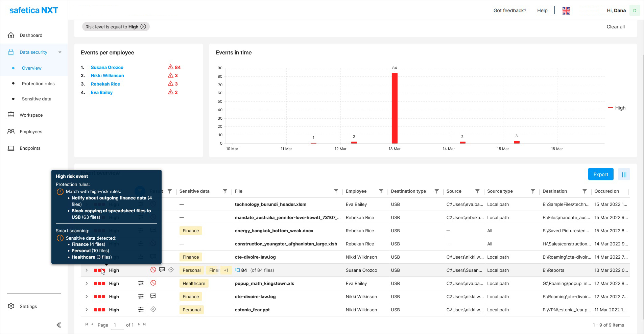The width and height of the screenshot is (644, 334).
Task: Click Clear all filters
Action: click(x=616, y=27)
